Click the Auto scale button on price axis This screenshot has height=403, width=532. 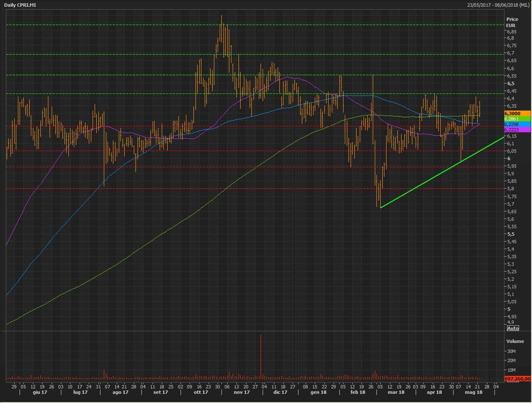pos(513,328)
